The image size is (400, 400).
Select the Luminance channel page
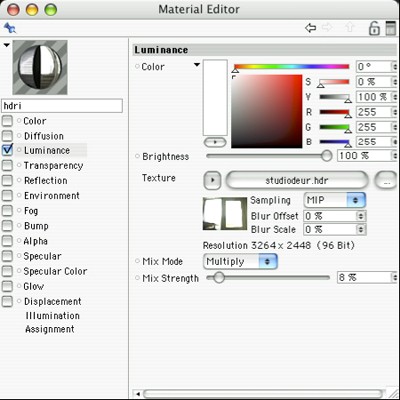click(47, 150)
